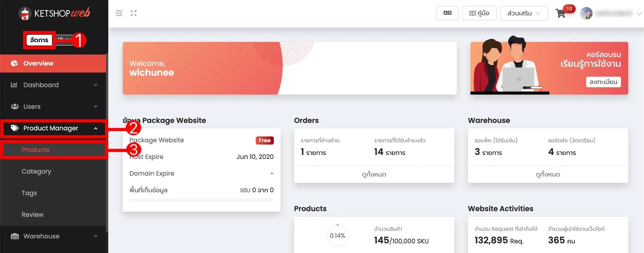Viewport: 644px width, 253px height.
Task: Click the storage usage progress bar
Action: pyautogui.click(x=201, y=200)
